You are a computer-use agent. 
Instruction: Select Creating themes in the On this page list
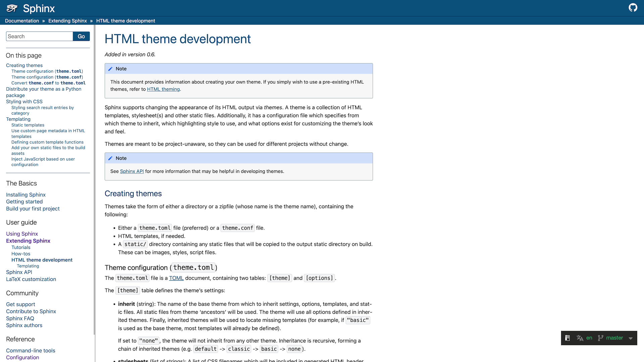click(x=24, y=65)
